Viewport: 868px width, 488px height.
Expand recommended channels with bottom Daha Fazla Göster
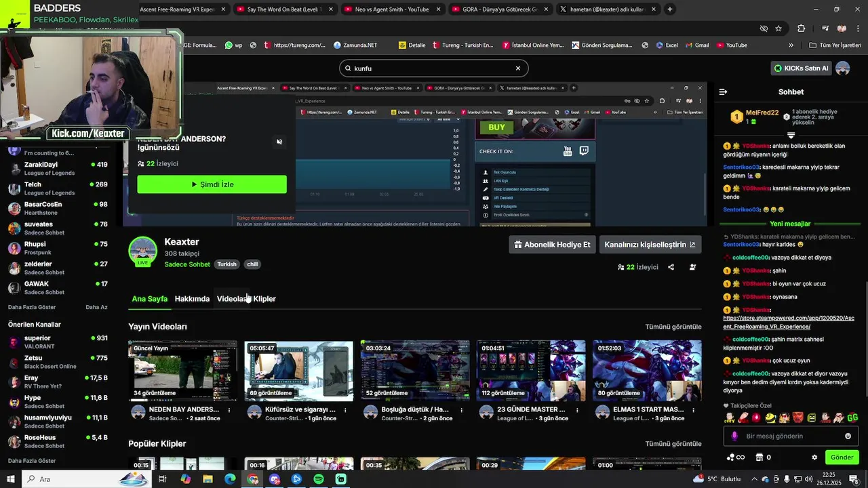click(32, 461)
